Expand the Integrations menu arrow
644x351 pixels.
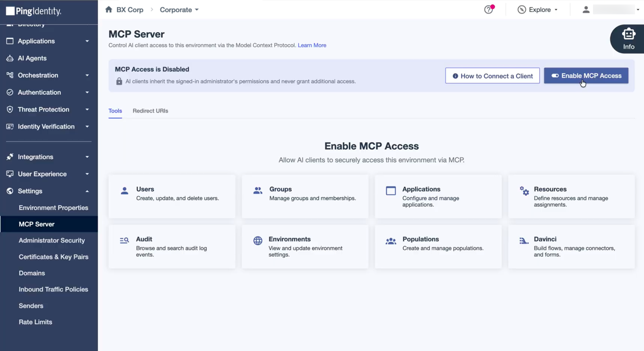(x=87, y=157)
